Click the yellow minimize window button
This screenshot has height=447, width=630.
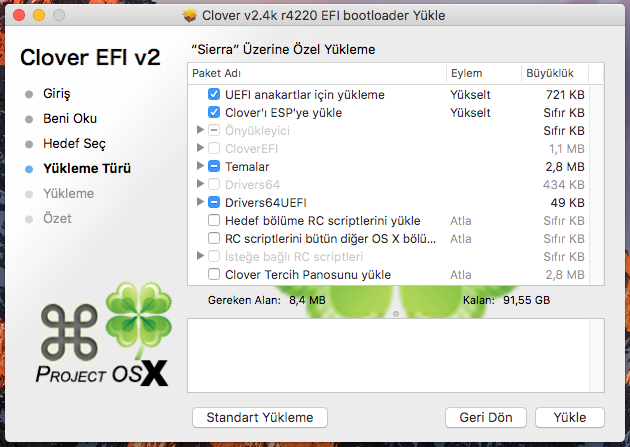pos(39,15)
